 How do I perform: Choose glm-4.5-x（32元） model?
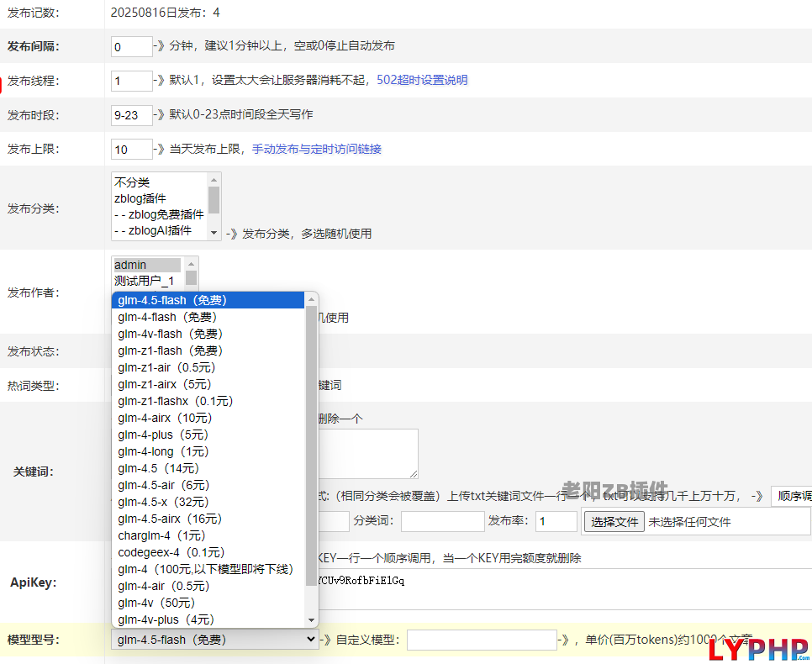click(x=208, y=503)
